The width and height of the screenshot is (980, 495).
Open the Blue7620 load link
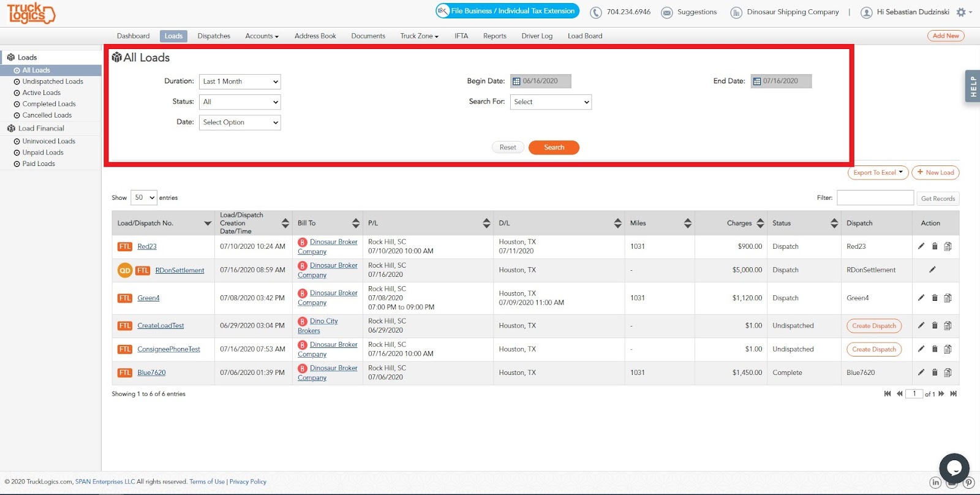point(151,372)
